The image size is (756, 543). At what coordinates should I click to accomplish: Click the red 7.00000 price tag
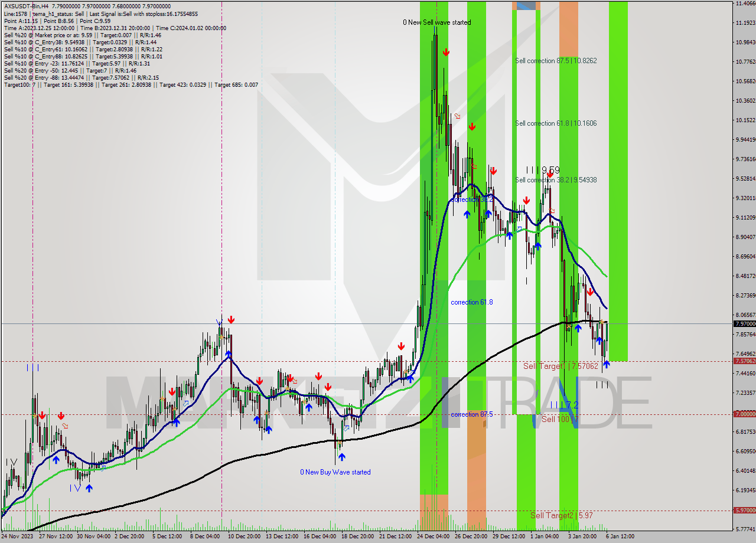[745, 414]
